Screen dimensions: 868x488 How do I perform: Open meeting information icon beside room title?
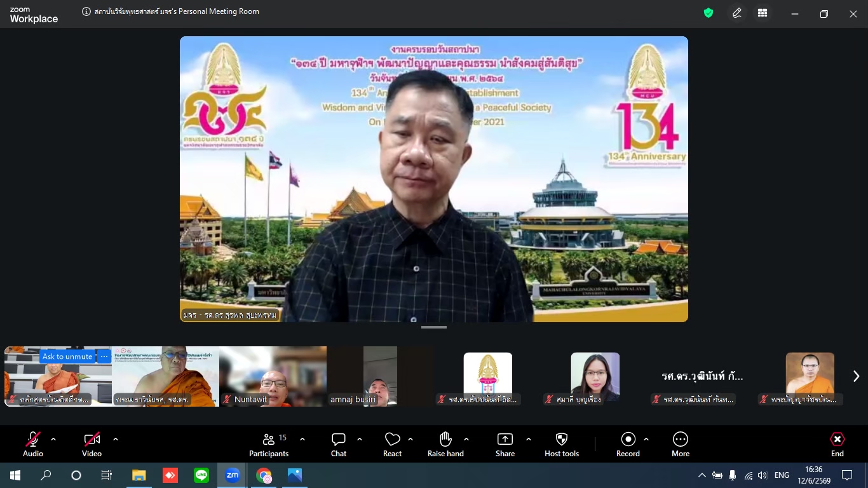(x=86, y=11)
